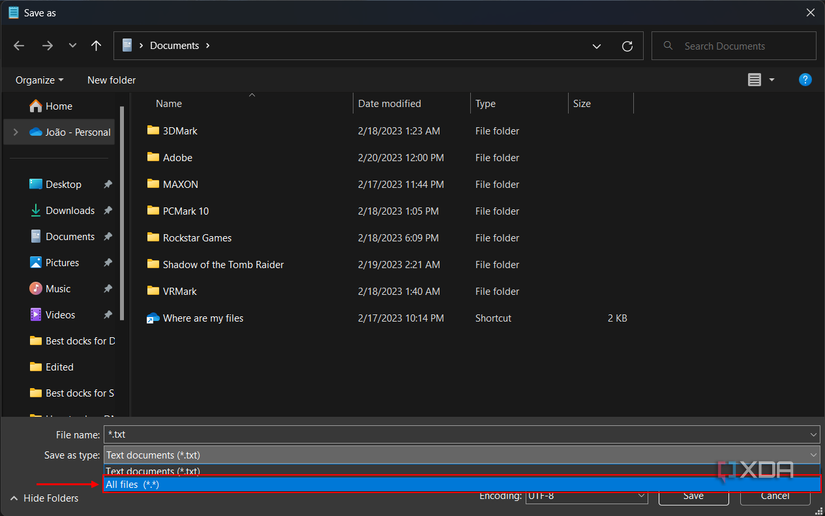Click the Where are my files shortcut icon

pyautogui.click(x=153, y=318)
